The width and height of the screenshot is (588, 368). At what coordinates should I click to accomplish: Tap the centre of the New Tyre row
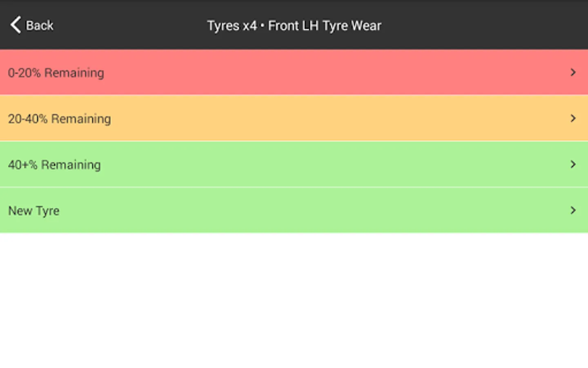click(294, 210)
